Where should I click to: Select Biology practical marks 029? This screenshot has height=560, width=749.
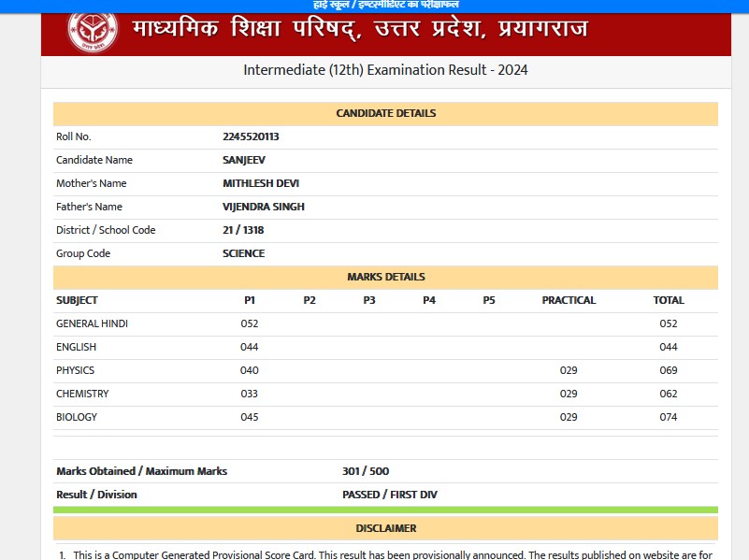tap(569, 417)
